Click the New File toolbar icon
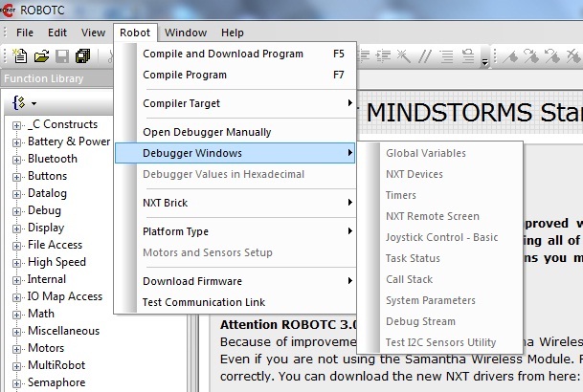This screenshot has width=583, height=392. coord(20,56)
